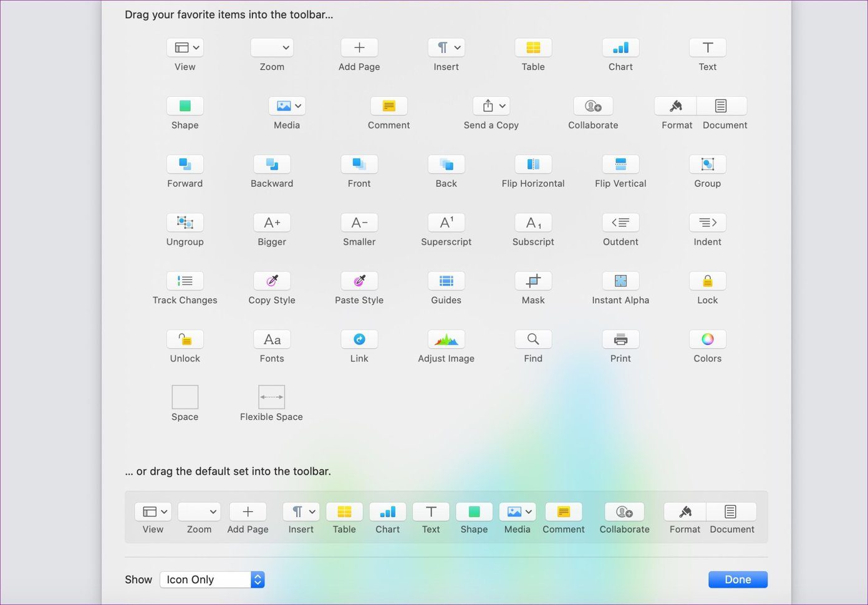Pick the Add Page icon in the favorite items grid
The height and width of the screenshot is (605, 868).
pos(359,47)
